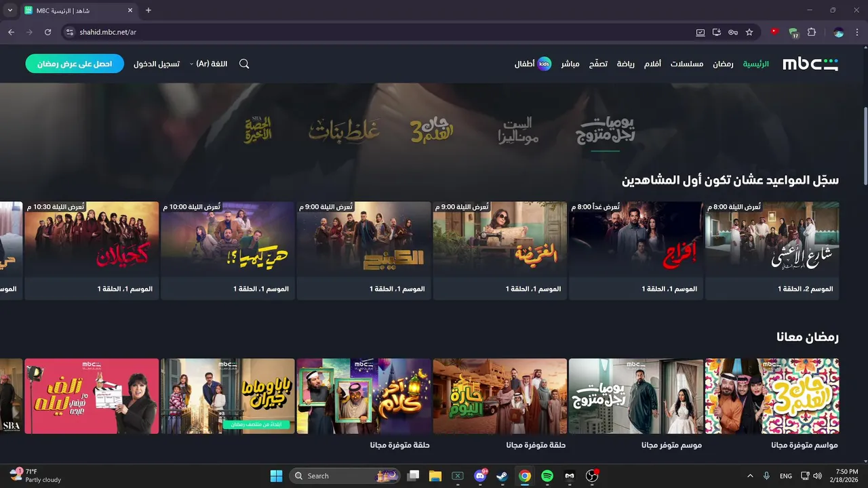Screen dimensions: 868x488
Task: Open the تصفّح browse nav item
Action: coord(598,64)
